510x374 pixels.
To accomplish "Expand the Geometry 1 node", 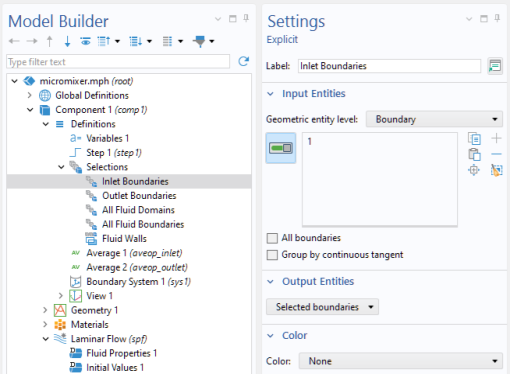I will [45, 310].
